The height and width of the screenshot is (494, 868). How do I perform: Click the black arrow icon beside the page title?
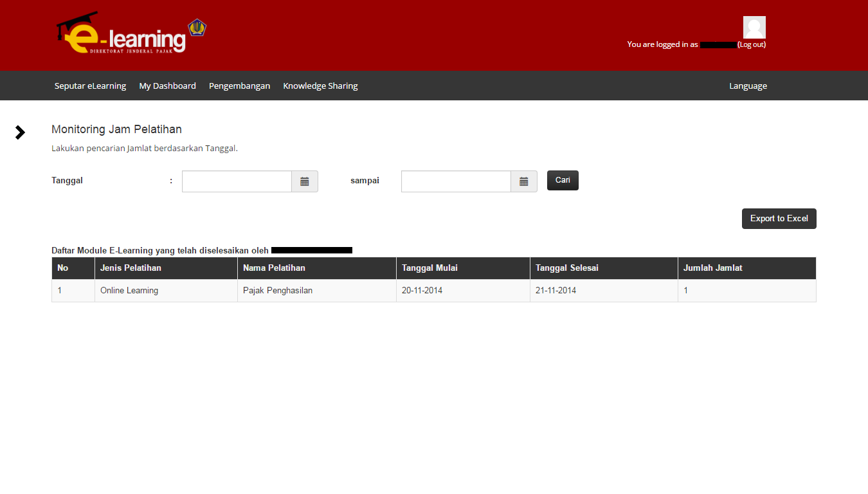19,132
